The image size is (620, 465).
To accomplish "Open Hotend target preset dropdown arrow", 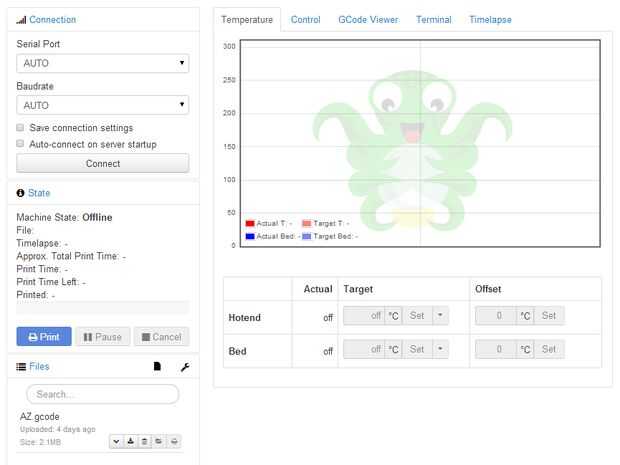I will (440, 316).
